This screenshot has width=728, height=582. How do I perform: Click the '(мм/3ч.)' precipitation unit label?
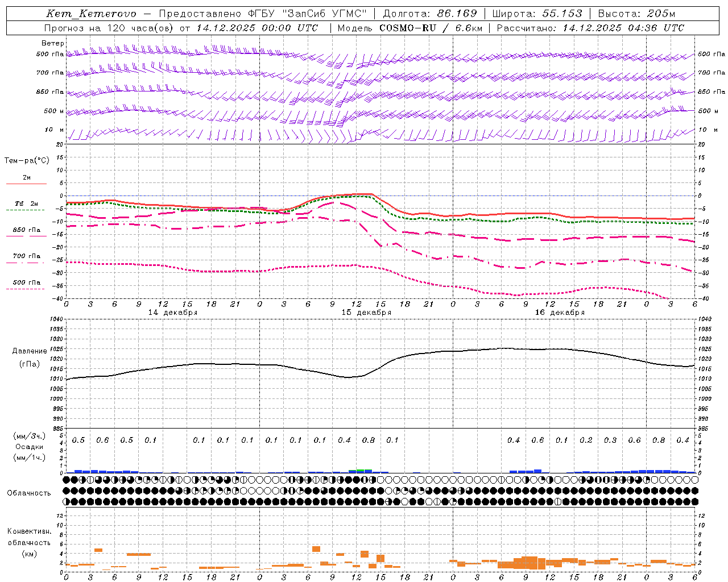[x=30, y=436]
